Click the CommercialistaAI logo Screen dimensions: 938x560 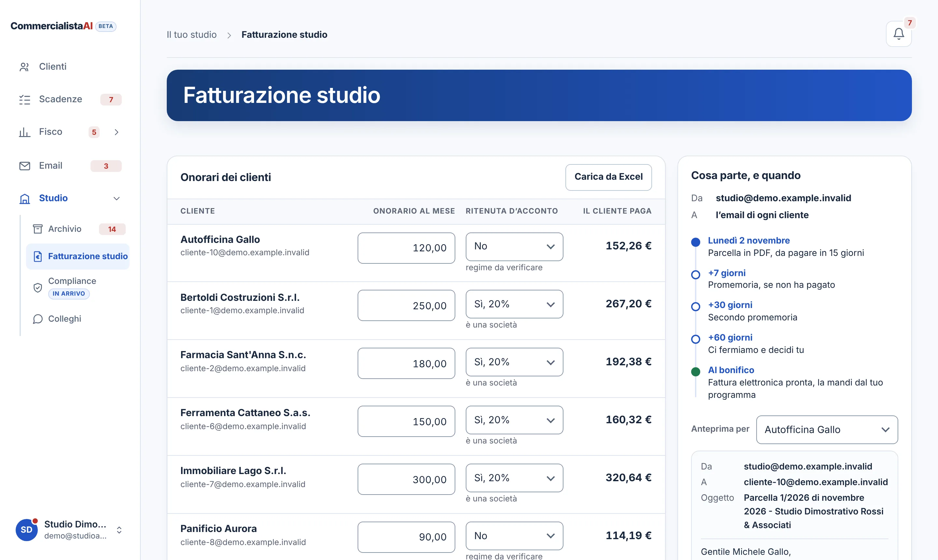pos(52,26)
